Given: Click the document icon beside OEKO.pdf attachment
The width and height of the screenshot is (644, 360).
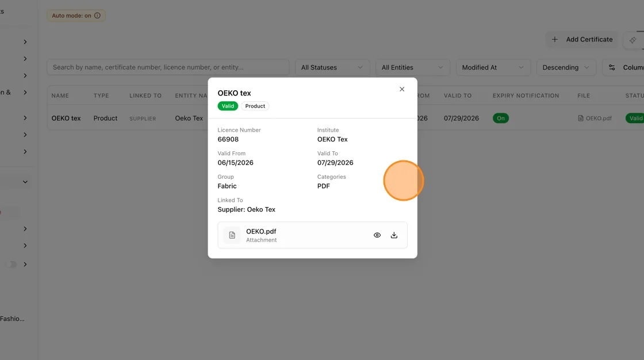Looking at the screenshot, I should (x=232, y=235).
